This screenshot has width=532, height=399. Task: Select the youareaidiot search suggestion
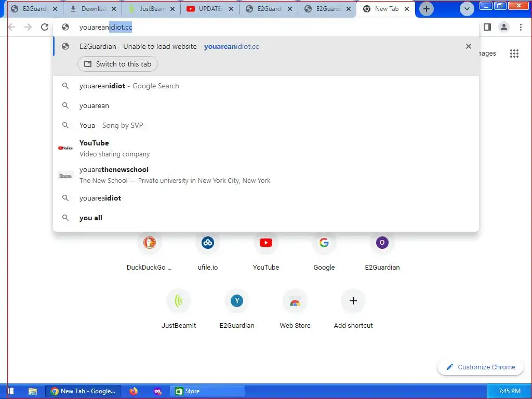click(265, 198)
